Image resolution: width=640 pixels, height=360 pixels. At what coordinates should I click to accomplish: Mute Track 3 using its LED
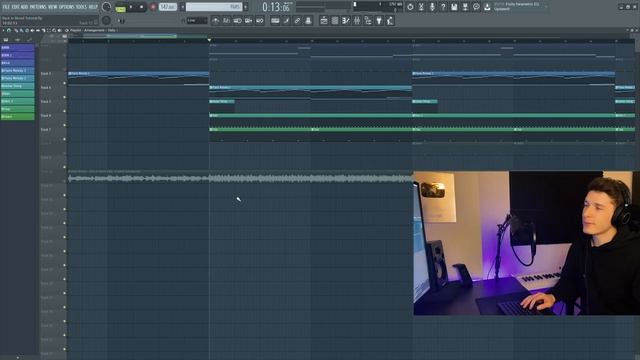[64, 83]
